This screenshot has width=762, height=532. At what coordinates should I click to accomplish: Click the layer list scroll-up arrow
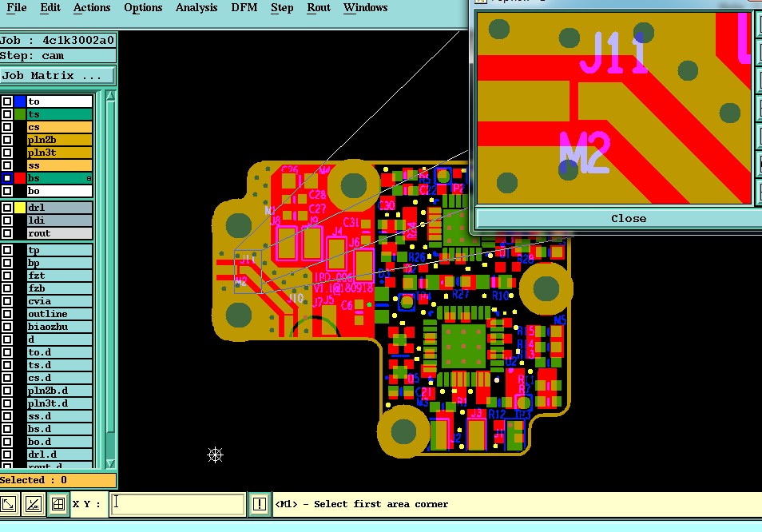click(x=110, y=96)
